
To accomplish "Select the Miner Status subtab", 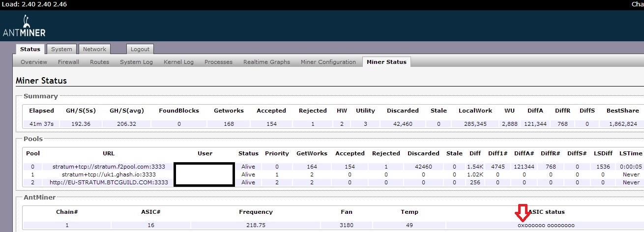I will [386, 62].
